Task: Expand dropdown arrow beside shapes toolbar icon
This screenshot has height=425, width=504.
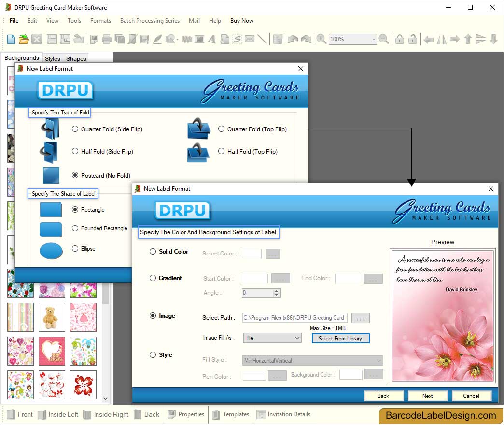Action: [x=177, y=40]
